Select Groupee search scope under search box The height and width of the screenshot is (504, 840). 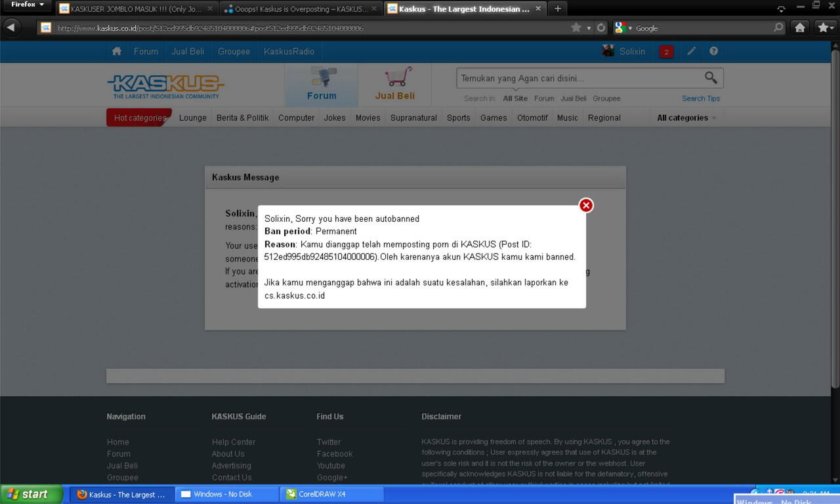[x=606, y=98]
